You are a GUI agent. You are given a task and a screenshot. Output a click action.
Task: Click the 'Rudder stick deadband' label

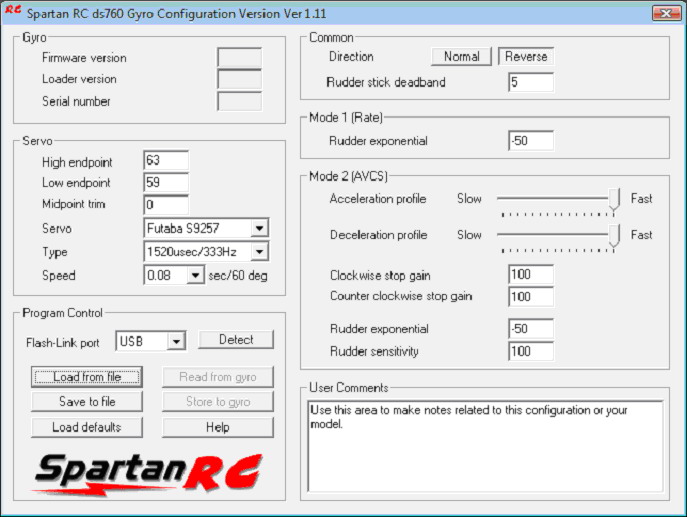(386, 82)
